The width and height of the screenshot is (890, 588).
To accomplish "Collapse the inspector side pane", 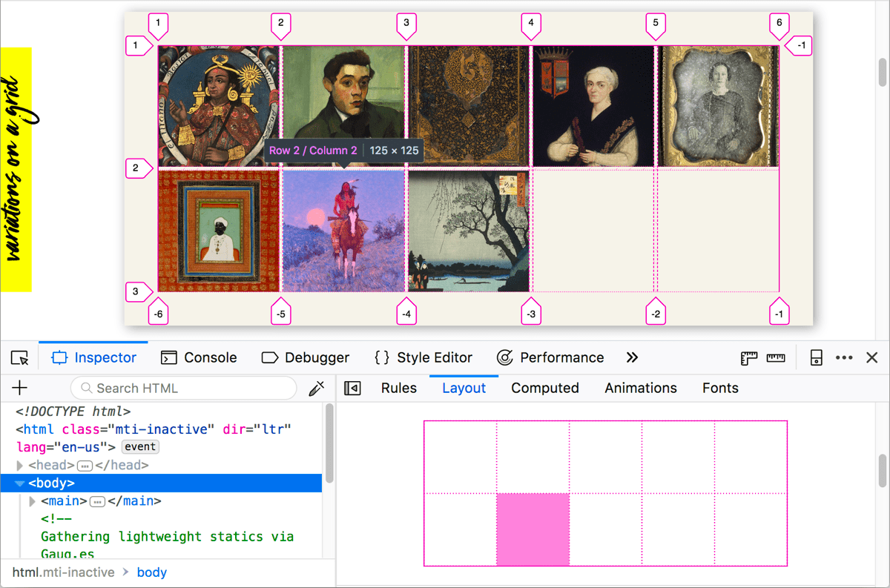I will point(352,387).
